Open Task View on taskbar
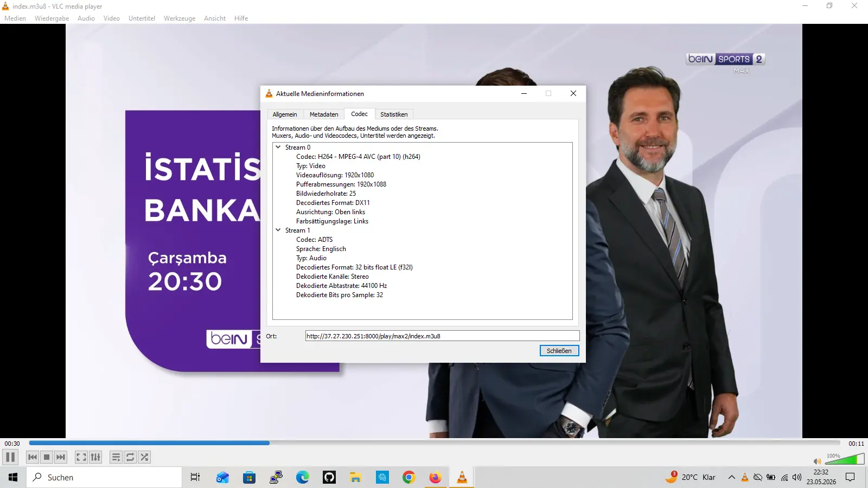The height and width of the screenshot is (488, 868). point(195,477)
